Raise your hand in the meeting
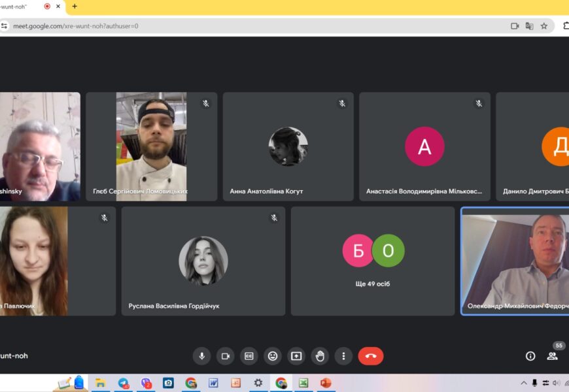Viewport: 569px width, 392px height. pos(320,356)
